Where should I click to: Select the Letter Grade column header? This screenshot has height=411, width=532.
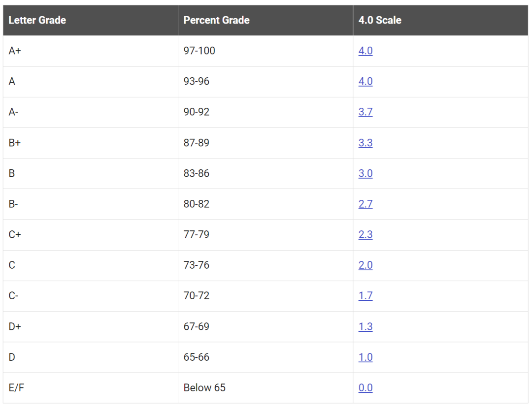pos(91,20)
